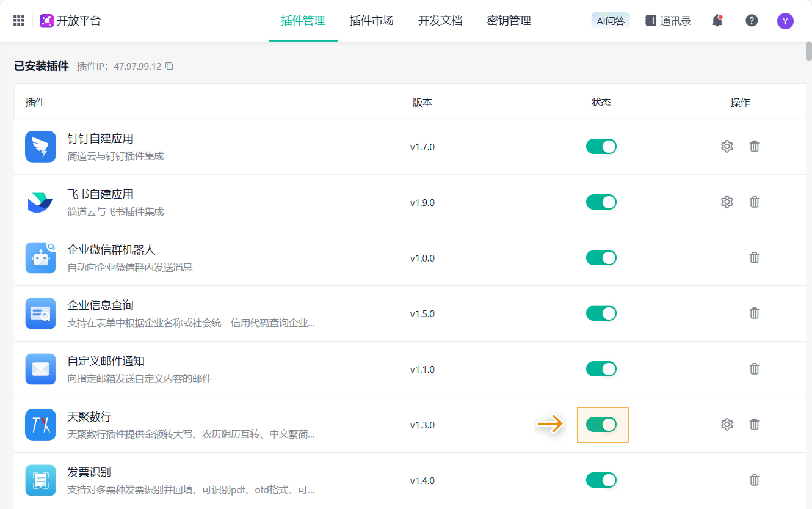Open settings gear for 天聚数行
The height and width of the screenshot is (509, 812).
[x=727, y=425]
